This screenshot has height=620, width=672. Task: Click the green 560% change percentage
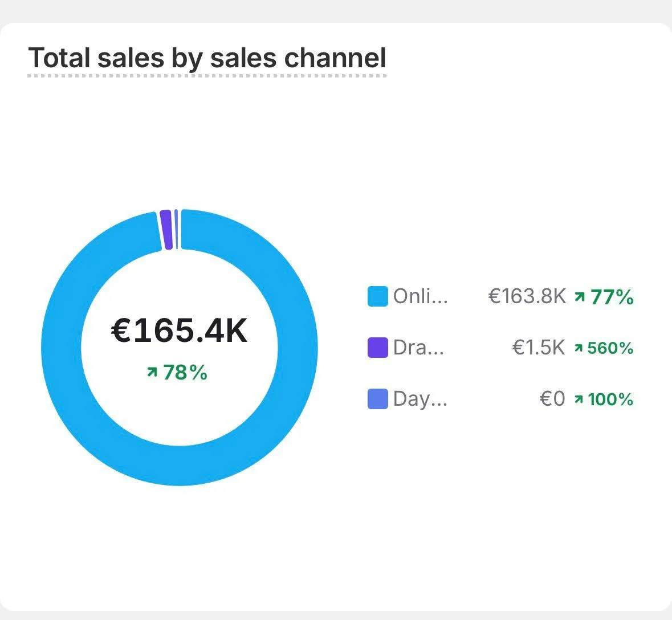click(x=610, y=348)
